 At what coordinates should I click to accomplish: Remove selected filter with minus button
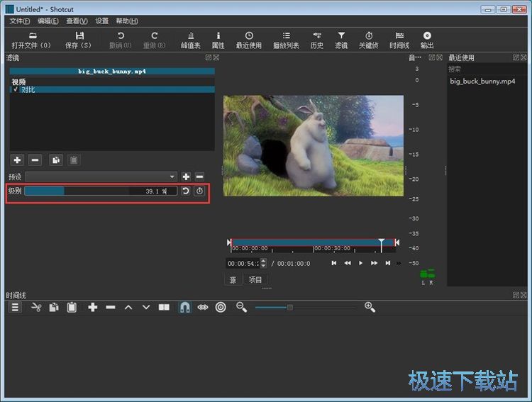(x=35, y=160)
